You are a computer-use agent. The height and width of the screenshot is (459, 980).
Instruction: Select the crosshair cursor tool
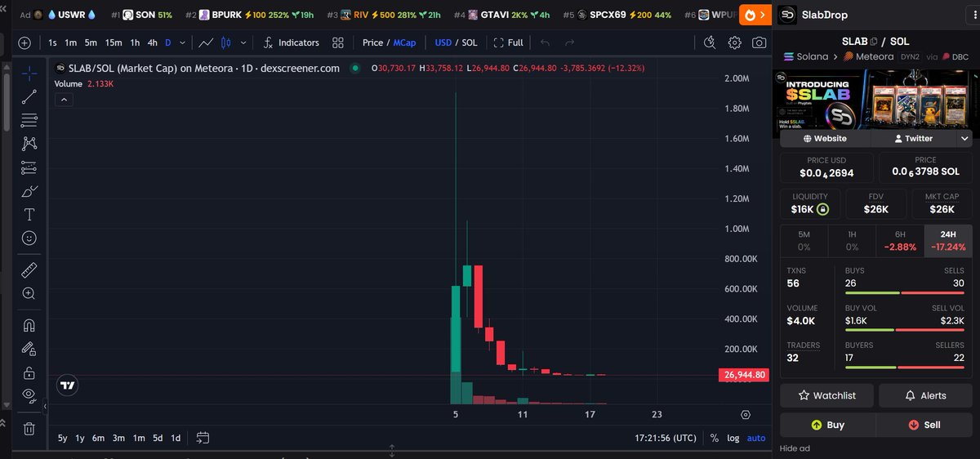(x=29, y=74)
